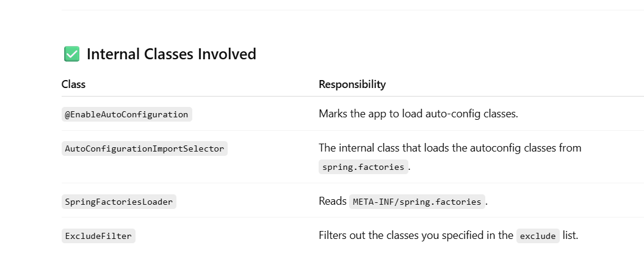Select the @EnableAutoConfiguration code label
The height and width of the screenshot is (275, 644).
(x=126, y=114)
